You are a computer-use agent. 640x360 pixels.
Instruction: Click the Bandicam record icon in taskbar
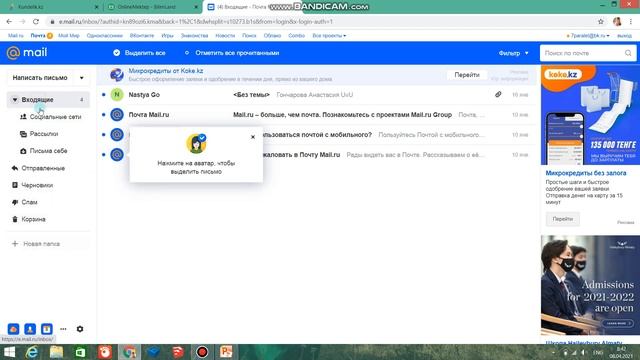click(202, 352)
